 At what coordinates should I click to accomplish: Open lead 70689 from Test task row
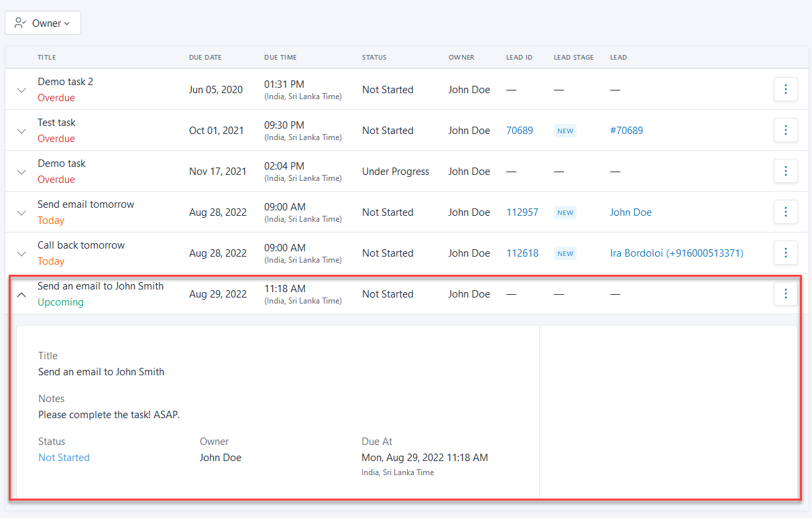coord(520,130)
